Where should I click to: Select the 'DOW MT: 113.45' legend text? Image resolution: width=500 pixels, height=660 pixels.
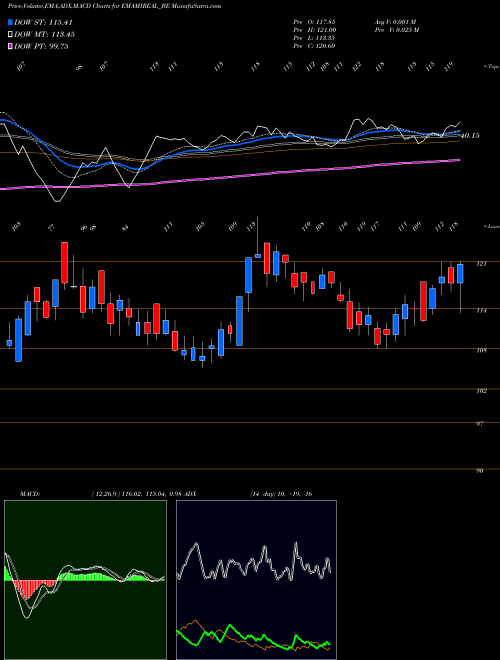(x=45, y=35)
